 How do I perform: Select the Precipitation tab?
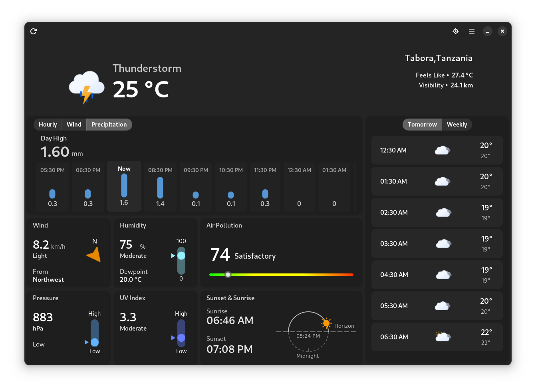(109, 125)
